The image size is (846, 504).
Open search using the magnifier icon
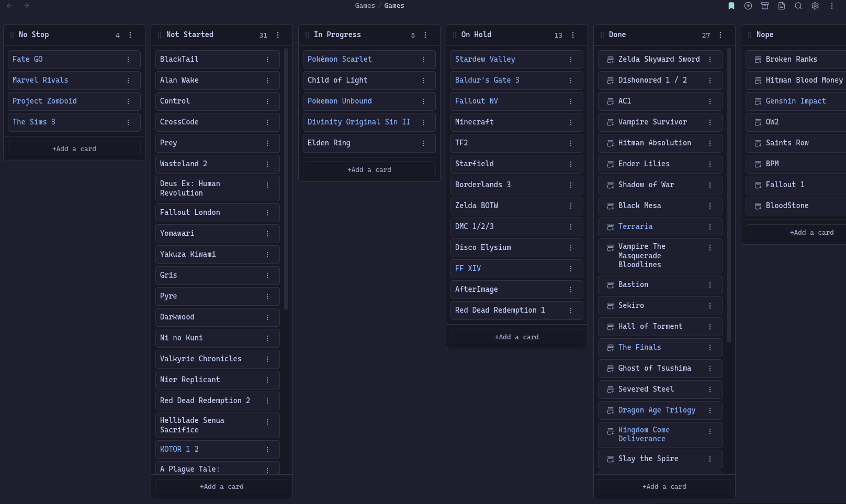coord(798,6)
